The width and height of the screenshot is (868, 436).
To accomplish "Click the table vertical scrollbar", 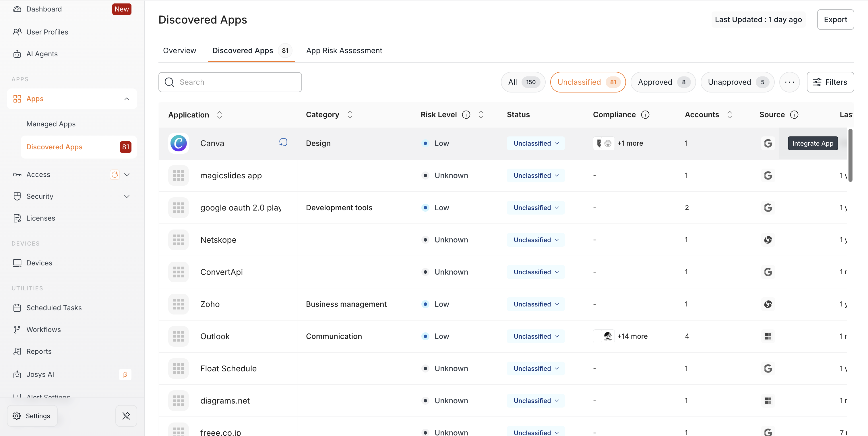I will (850, 155).
